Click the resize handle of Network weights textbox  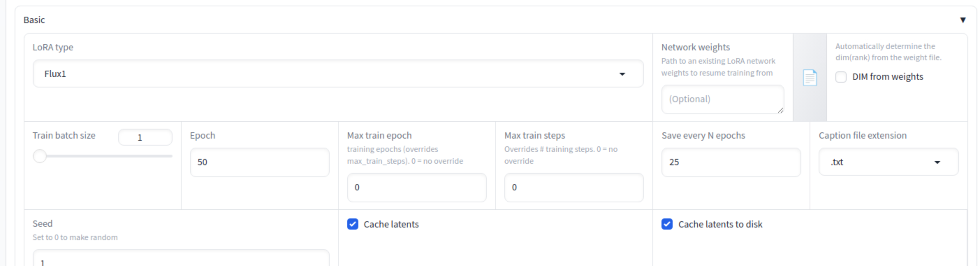tap(780, 111)
